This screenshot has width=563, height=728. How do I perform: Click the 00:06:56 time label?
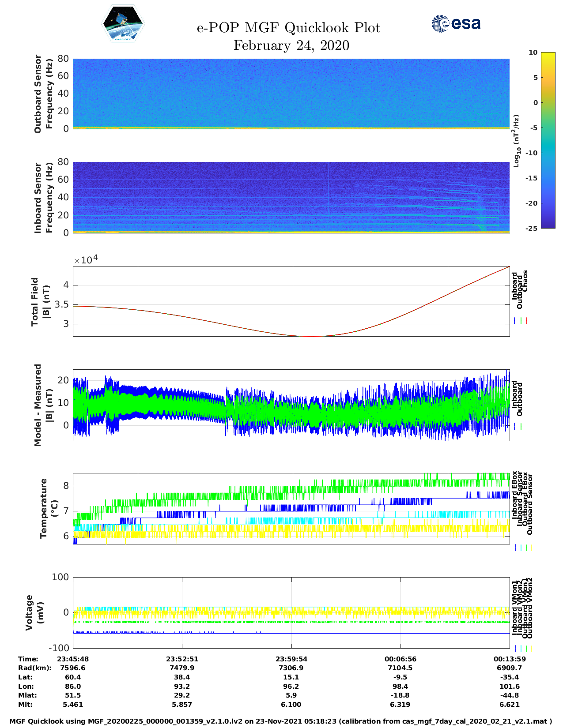point(401,659)
